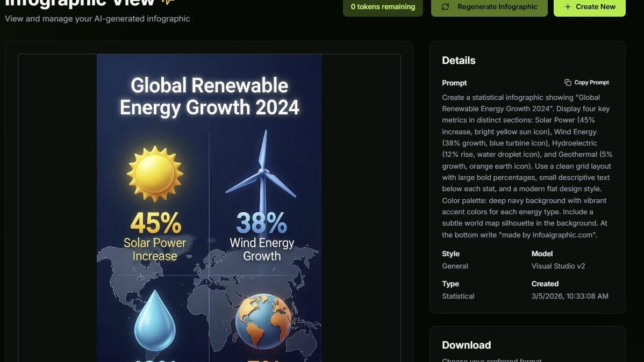
Task: Click the Details panel heading
Action: 459,61
